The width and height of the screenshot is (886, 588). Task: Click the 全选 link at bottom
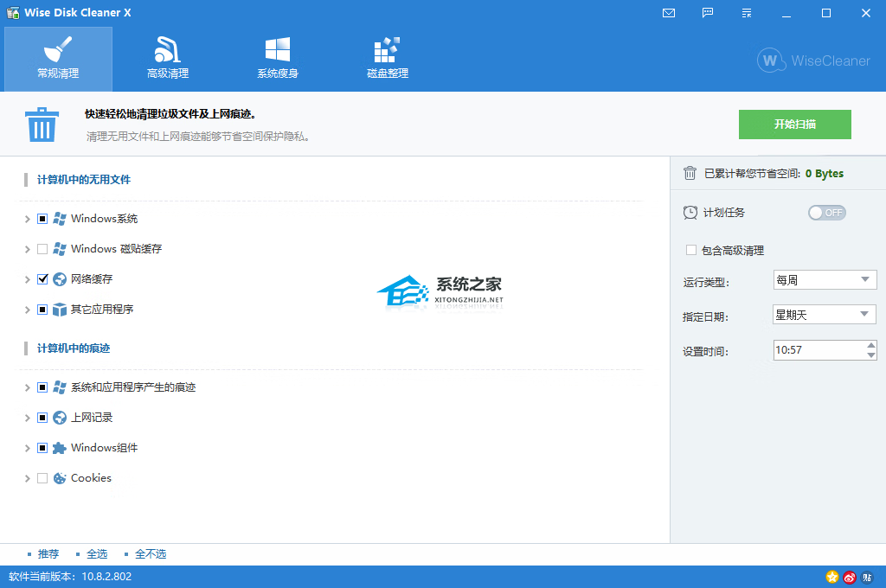click(97, 554)
